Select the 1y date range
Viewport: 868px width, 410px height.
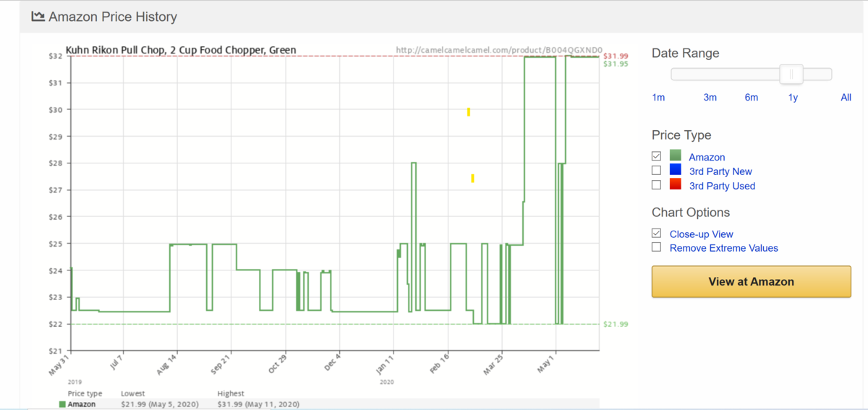[793, 98]
